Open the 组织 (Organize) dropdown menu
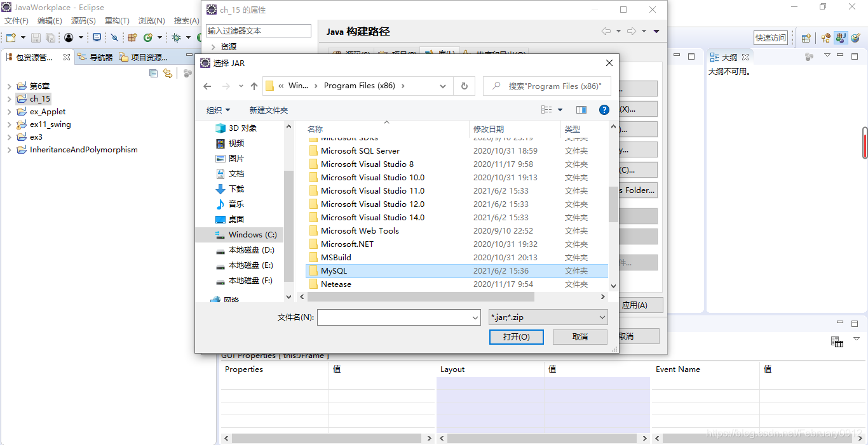This screenshot has width=868, height=445. [x=219, y=110]
